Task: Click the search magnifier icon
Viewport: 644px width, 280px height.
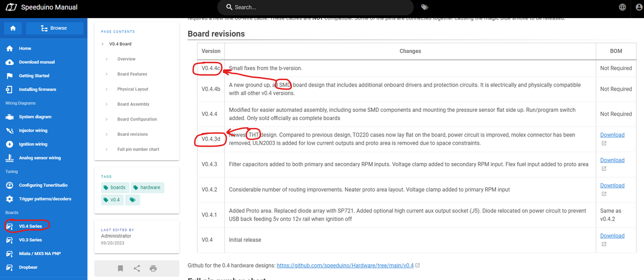Action: 229,7
